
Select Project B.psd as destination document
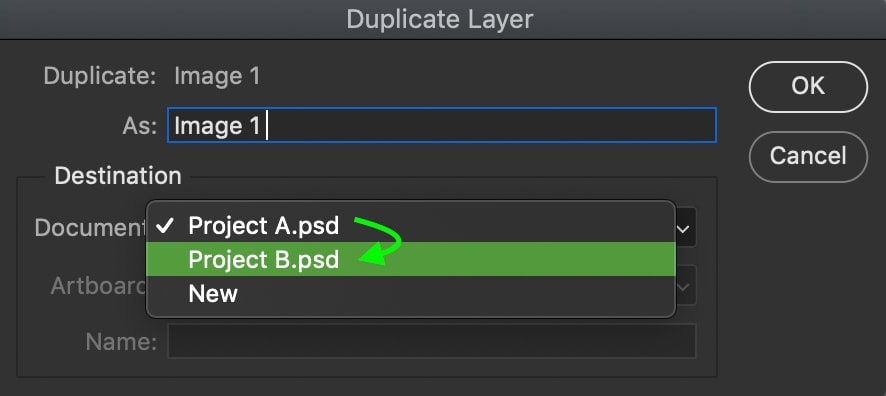pos(411,259)
